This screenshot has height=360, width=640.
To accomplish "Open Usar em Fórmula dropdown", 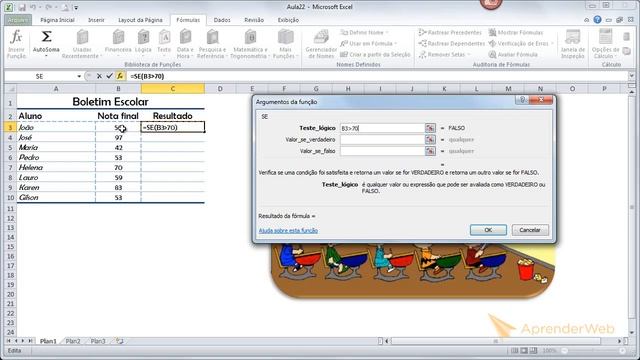I will click(x=369, y=43).
